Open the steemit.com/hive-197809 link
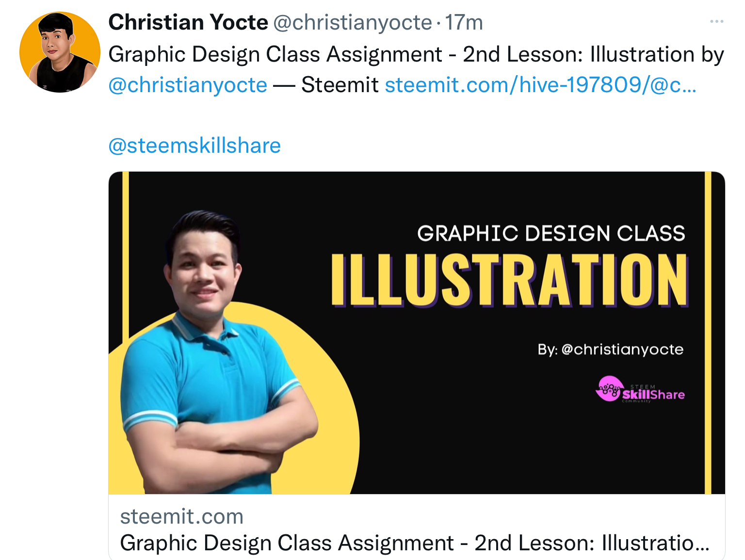This screenshot has width=745, height=560. point(540,85)
